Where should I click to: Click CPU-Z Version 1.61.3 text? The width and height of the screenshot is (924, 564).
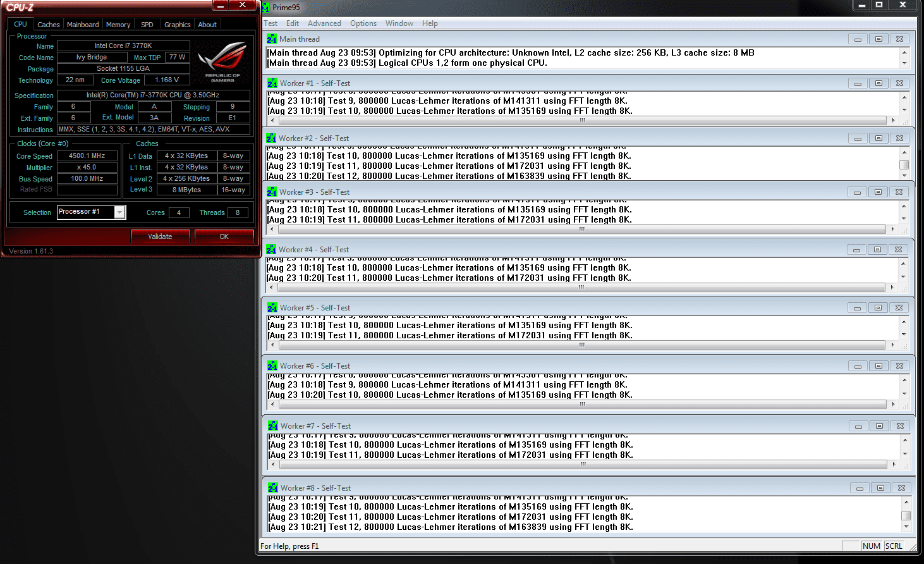(31, 251)
